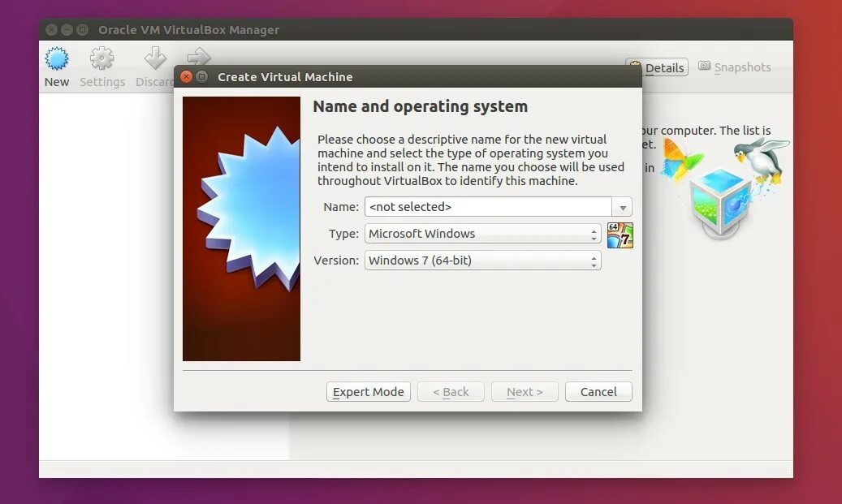842x504 pixels.
Task: Click the 'Create Virtual Machine' dialog title
Action: (x=285, y=77)
